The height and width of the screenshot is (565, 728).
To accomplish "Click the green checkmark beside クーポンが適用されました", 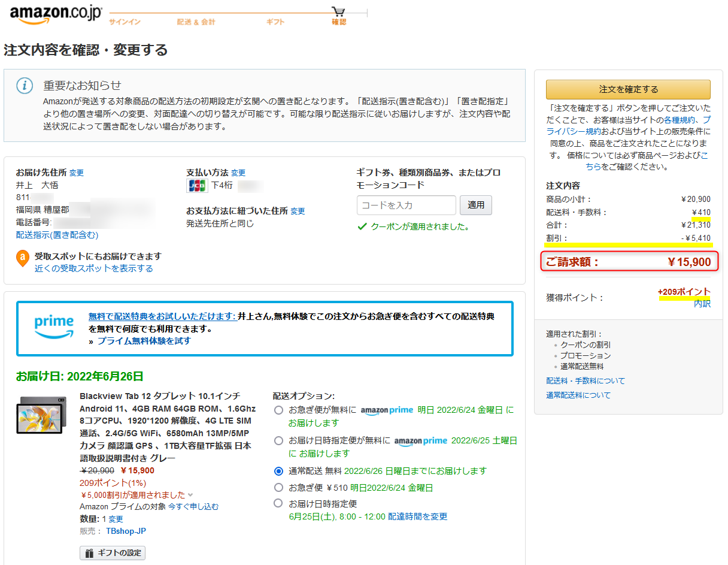I will pyautogui.click(x=362, y=226).
